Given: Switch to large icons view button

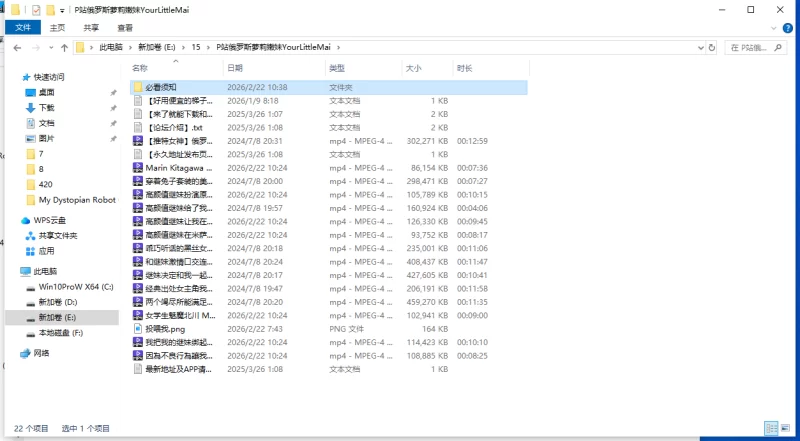Looking at the screenshot, I should point(787,428).
